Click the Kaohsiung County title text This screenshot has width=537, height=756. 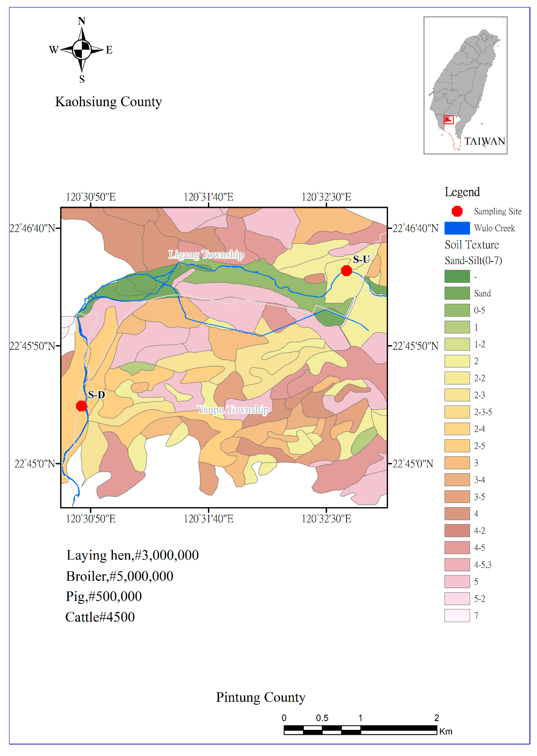tap(108, 102)
